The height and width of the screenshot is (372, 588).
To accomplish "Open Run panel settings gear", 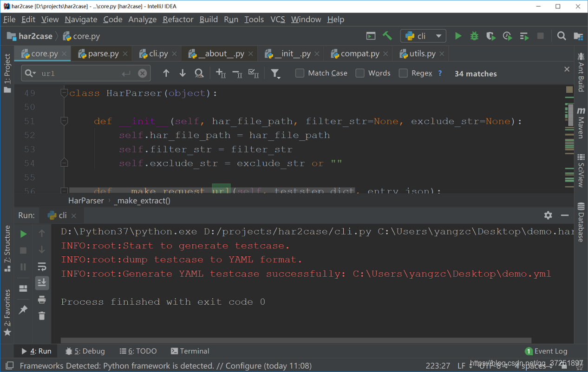I will pos(548,215).
